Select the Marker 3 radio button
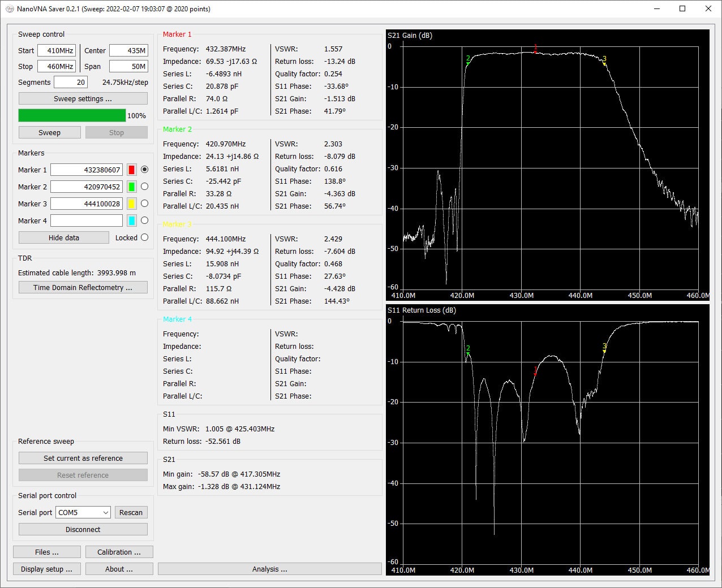 coord(144,204)
